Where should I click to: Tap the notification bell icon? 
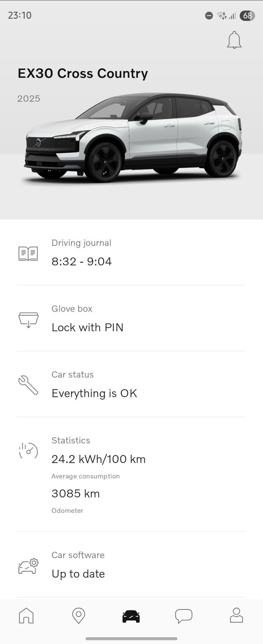coord(234,40)
